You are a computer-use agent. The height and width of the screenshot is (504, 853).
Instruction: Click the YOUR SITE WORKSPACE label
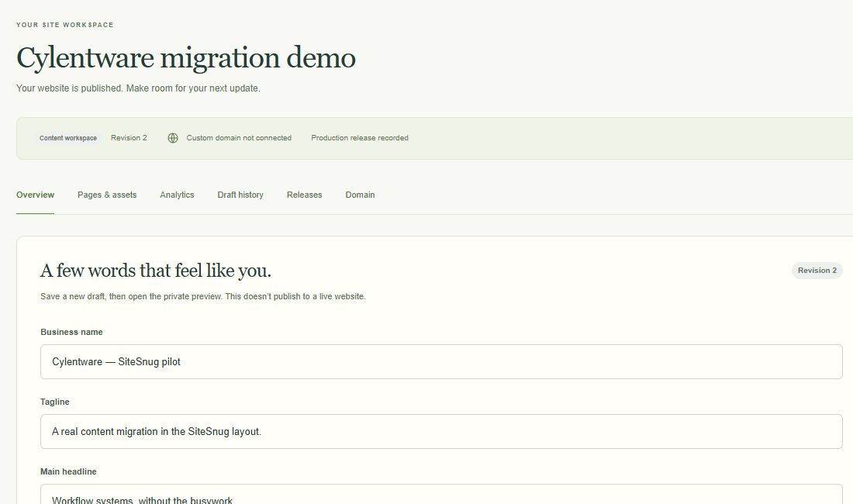click(x=64, y=25)
